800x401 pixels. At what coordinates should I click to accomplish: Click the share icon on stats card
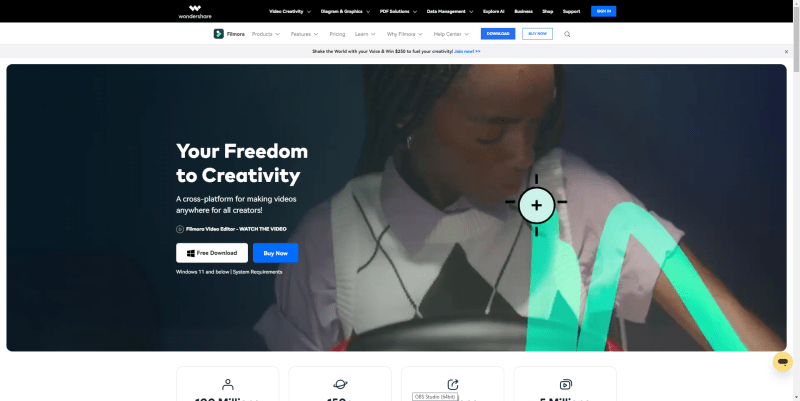click(x=453, y=384)
